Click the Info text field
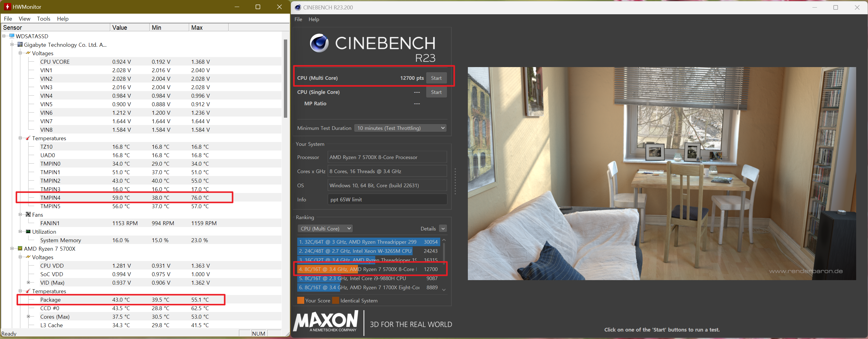Screen dimensions: 868x339 coord(387,199)
